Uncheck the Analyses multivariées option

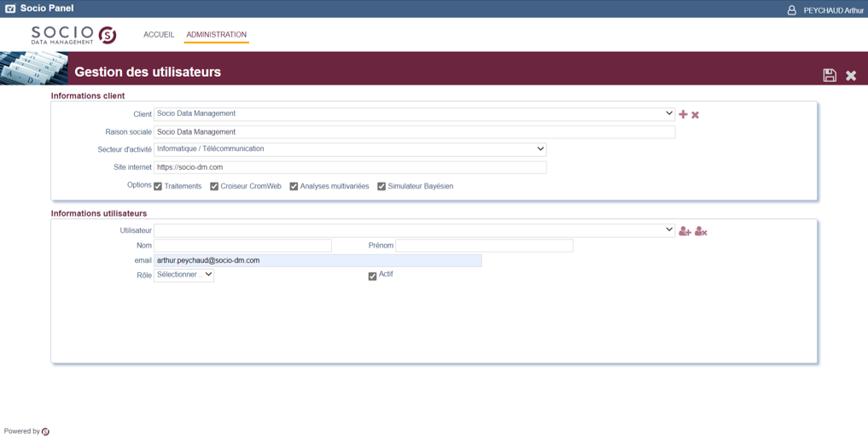294,187
